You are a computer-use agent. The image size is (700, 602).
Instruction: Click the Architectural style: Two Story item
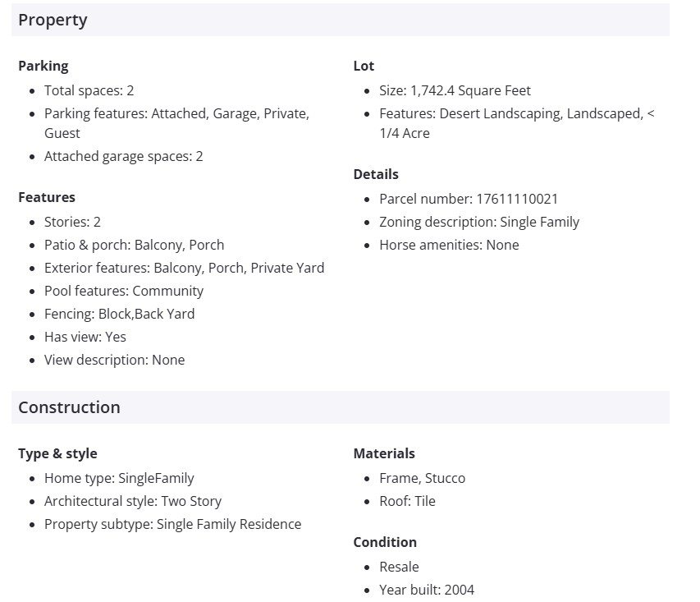click(132, 501)
